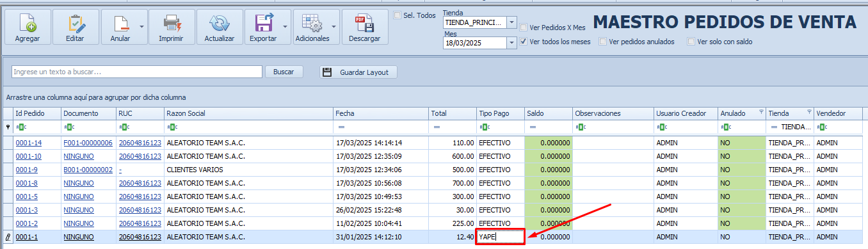868x249 pixels.
Task: Open order link 0001-1
Action: click(x=27, y=237)
